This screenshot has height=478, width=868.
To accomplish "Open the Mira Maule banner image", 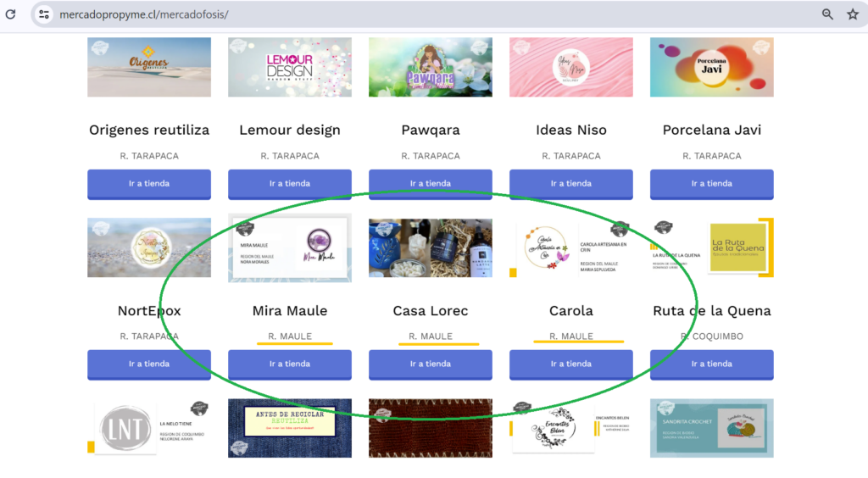I will [290, 247].
